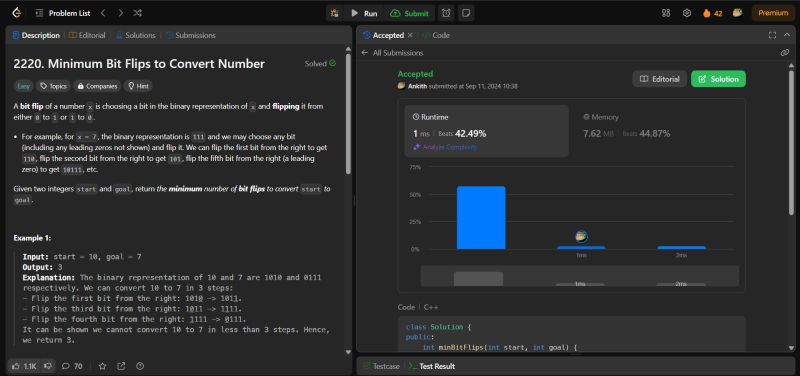Image resolution: width=800 pixels, height=376 pixels.
Task: Click the green Solution button
Action: [x=718, y=79]
